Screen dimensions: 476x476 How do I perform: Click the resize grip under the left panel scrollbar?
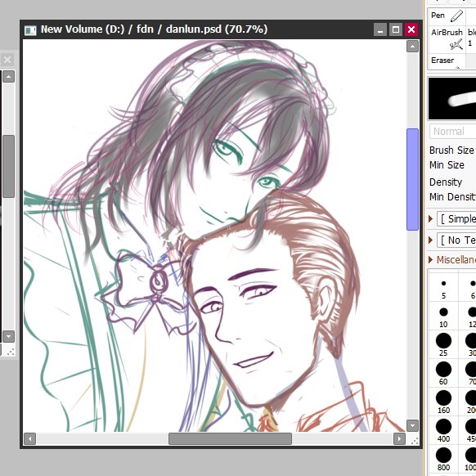coord(11,352)
